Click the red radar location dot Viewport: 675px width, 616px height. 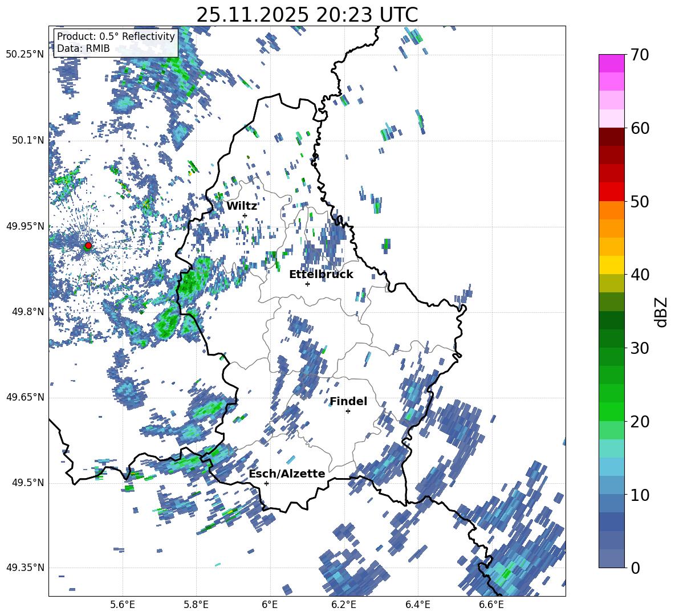(88, 246)
